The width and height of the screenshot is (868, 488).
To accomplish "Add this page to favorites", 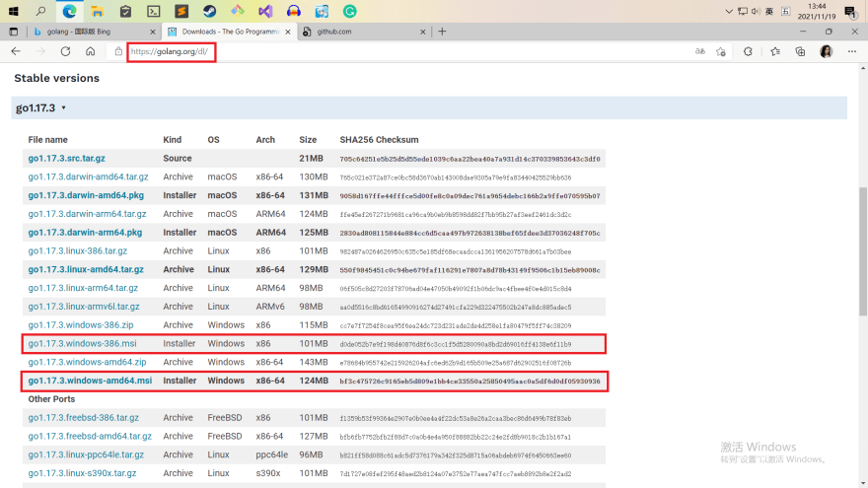I will pyautogui.click(x=721, y=51).
